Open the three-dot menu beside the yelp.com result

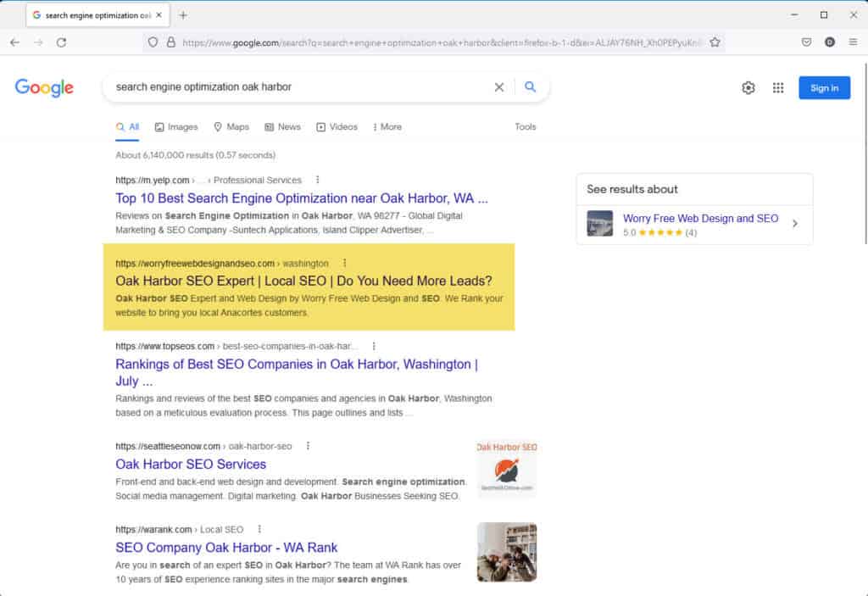coord(317,180)
